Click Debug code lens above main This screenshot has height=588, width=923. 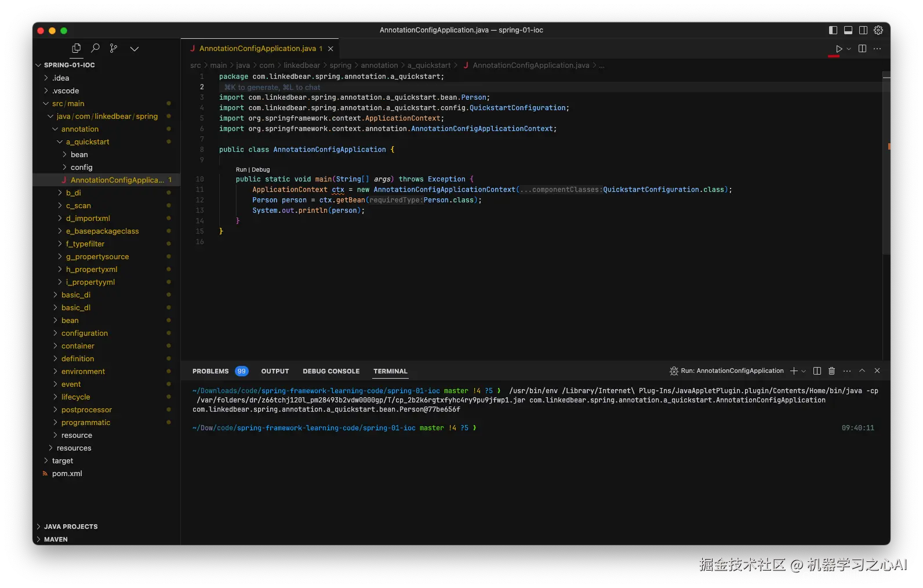tap(261, 170)
